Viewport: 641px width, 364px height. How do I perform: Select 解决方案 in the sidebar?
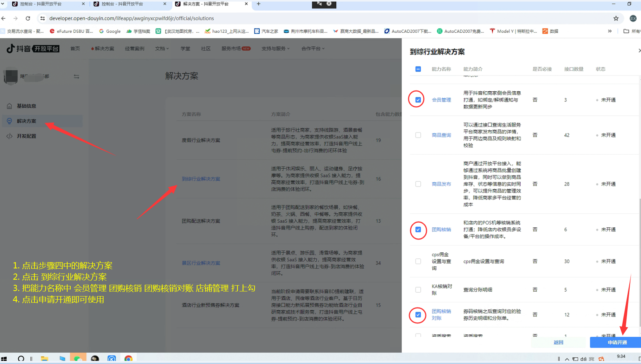42,121
